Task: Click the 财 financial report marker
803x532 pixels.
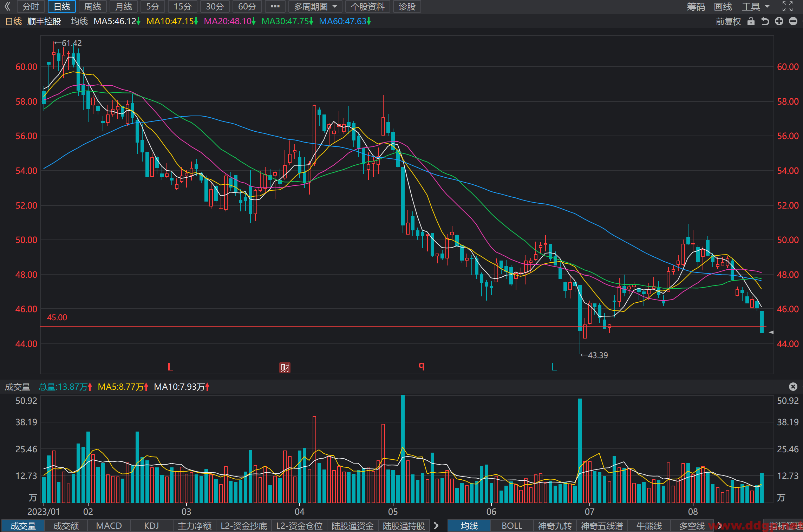Action: pyautogui.click(x=285, y=368)
